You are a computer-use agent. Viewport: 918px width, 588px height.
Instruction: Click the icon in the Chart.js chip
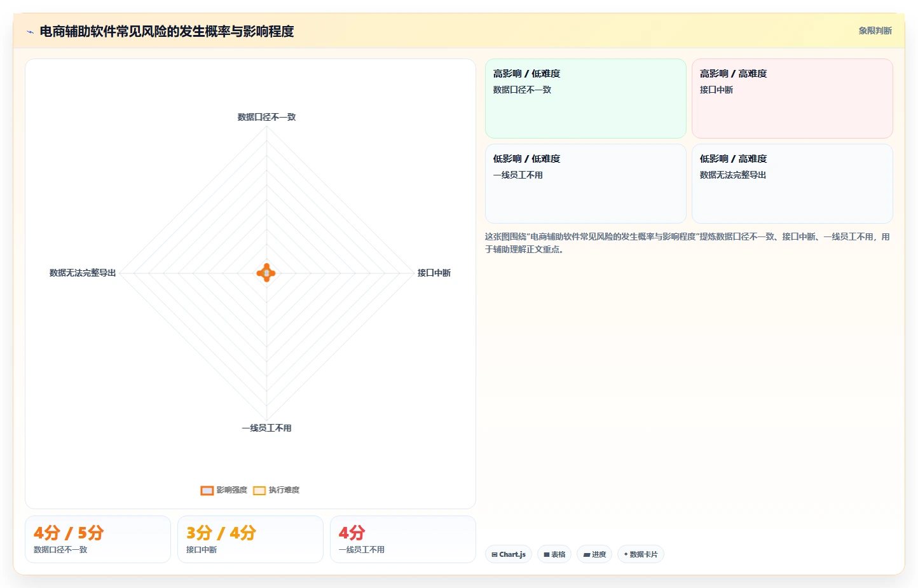[495, 555]
